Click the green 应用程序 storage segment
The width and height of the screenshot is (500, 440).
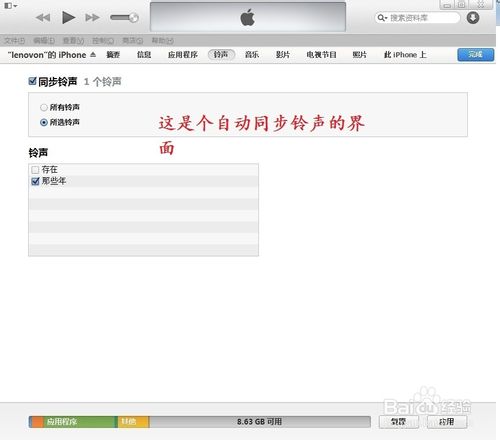[x=79, y=422]
